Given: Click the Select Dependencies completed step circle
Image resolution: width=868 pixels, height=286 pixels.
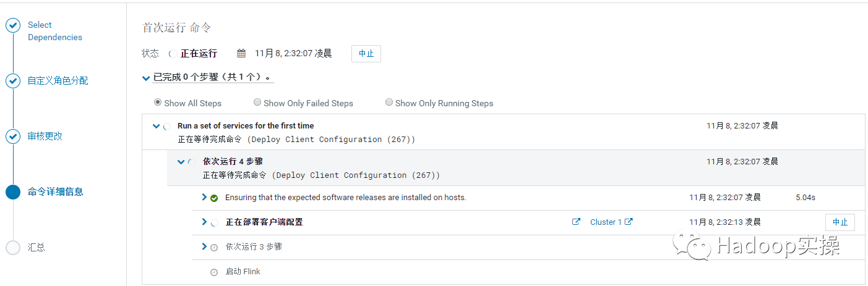Looking at the screenshot, I should pos(13,25).
